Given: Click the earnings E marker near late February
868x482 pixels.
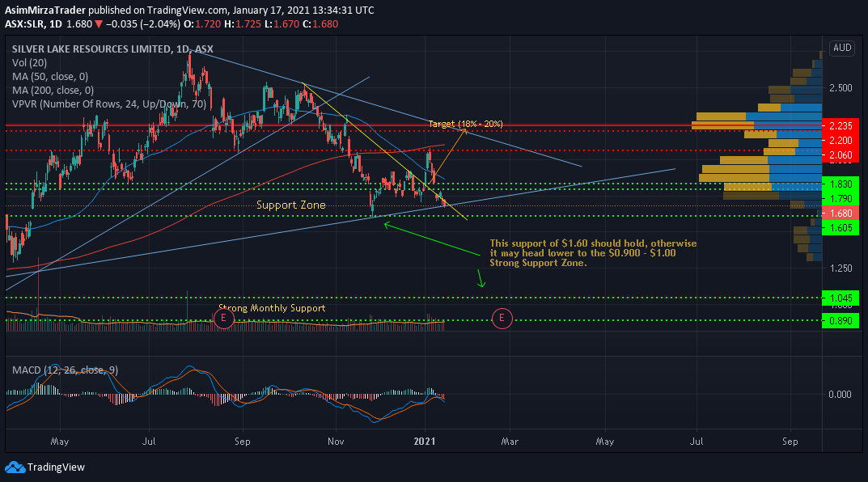Looking at the screenshot, I should coord(502,318).
